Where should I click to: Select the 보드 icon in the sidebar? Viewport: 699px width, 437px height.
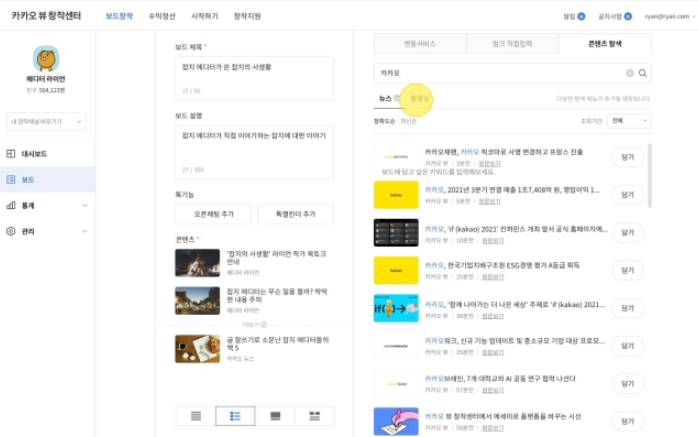tap(11, 180)
